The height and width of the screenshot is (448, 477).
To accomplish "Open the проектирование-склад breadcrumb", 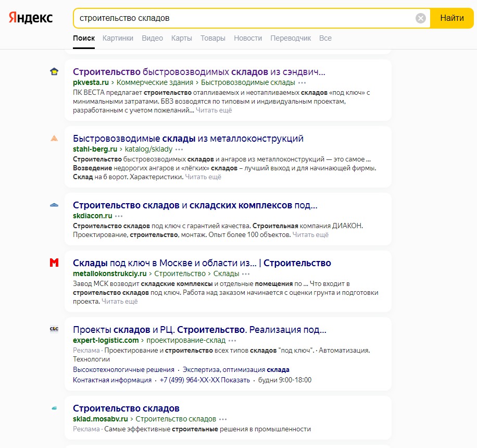I will point(186,340).
